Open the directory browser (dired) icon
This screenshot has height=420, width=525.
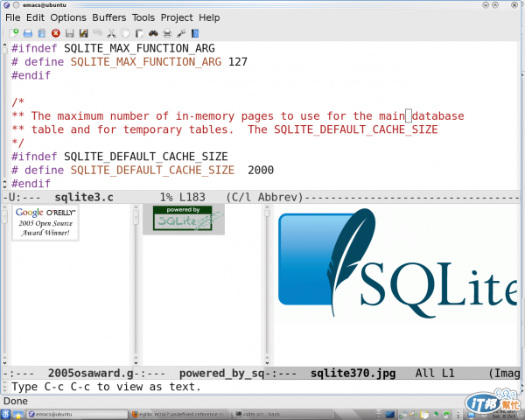coord(42,33)
